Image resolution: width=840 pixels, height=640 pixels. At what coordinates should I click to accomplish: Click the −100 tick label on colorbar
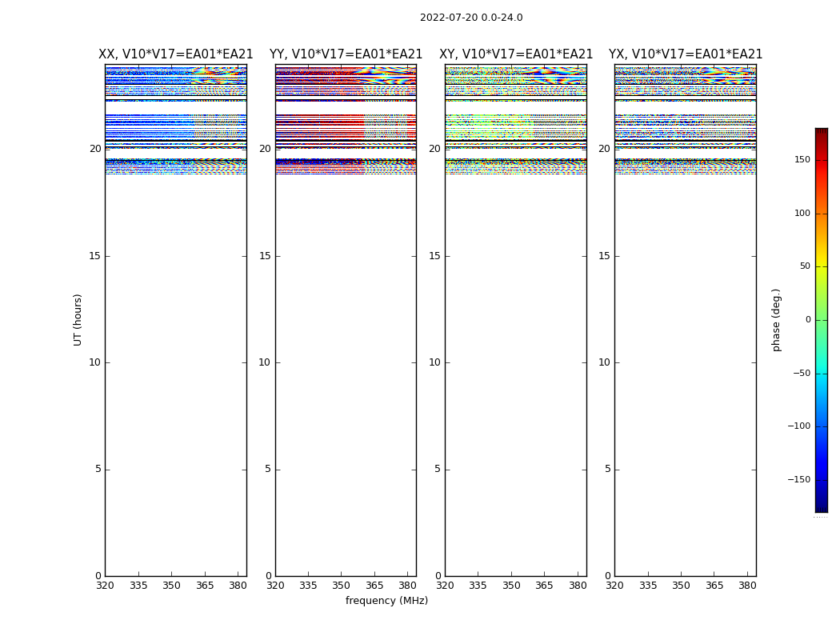(x=798, y=426)
